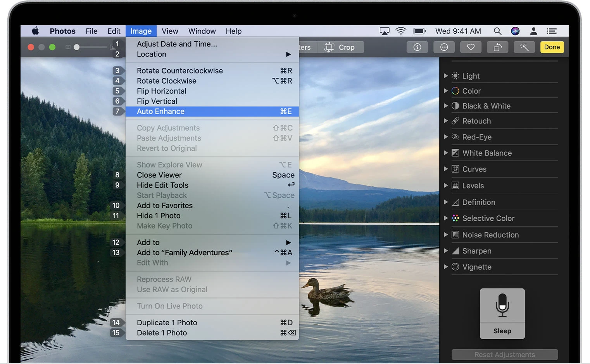The height and width of the screenshot is (364, 590).
Task: Expand the Definition section
Action: 446,202
